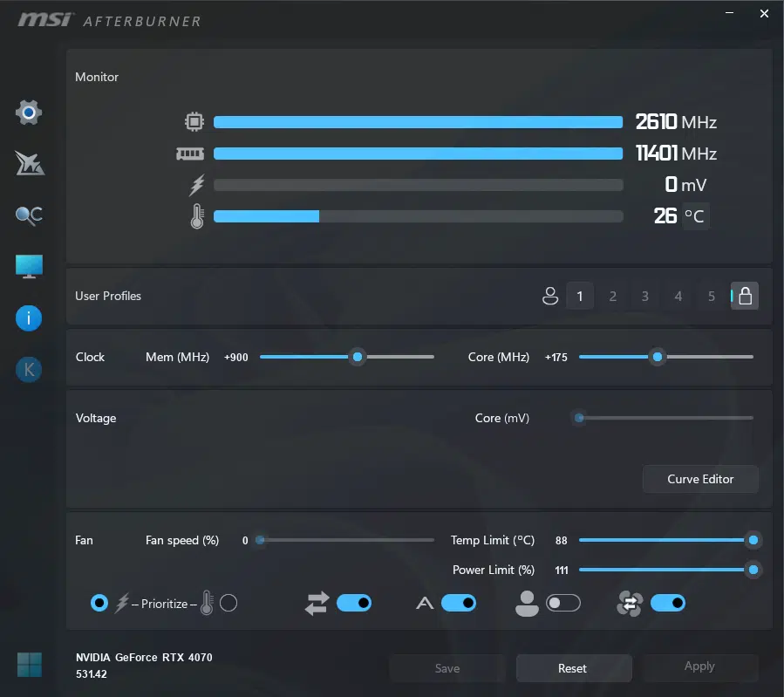Minimize the Afterburner window

tap(730, 13)
